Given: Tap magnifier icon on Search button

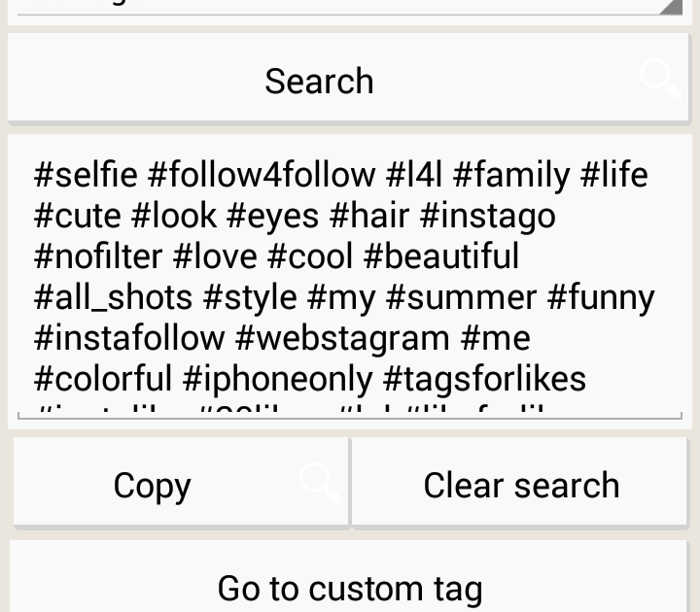Looking at the screenshot, I should pyautogui.click(x=660, y=80).
